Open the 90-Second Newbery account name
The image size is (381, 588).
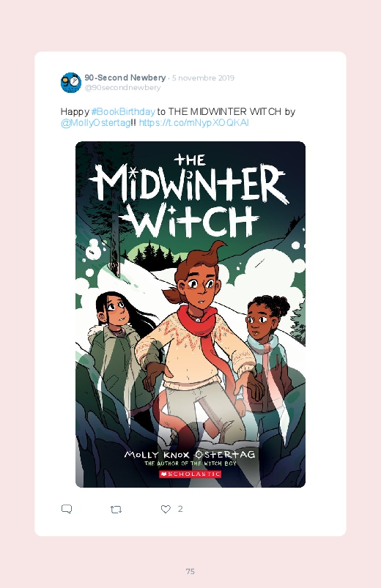(125, 78)
